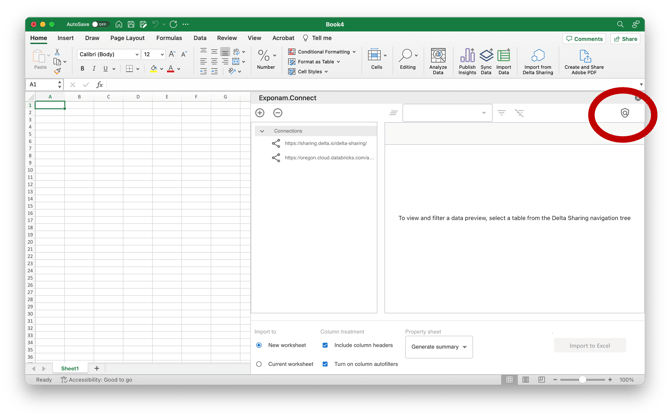The height and width of the screenshot is (418, 670).
Task: Click the Share button
Action: [x=625, y=38]
